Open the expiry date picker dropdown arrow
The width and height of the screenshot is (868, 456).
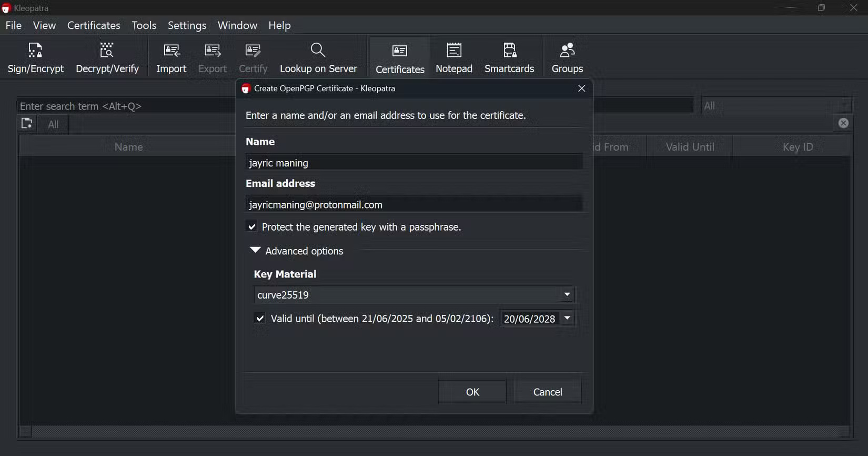point(567,319)
